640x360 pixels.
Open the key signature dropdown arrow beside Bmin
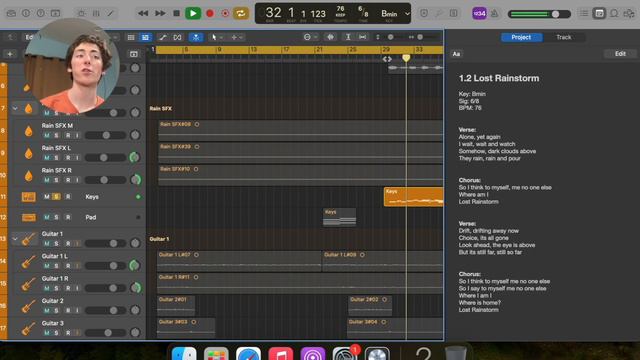tap(407, 13)
